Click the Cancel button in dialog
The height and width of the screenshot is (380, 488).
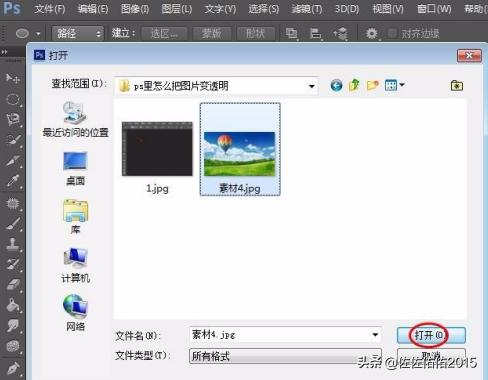431,356
